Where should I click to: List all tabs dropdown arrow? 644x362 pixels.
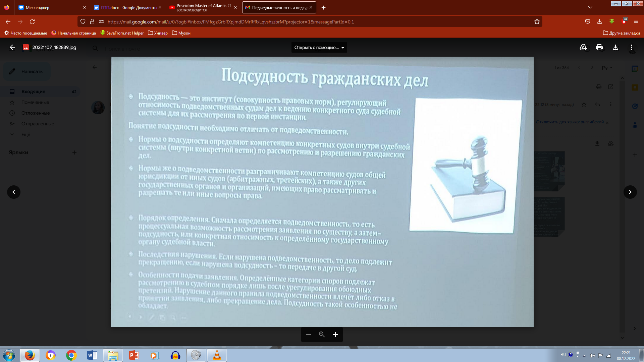[x=590, y=7]
